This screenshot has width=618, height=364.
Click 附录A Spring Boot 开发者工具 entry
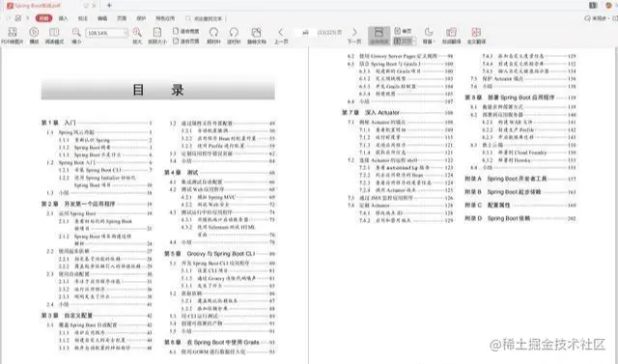(x=520, y=179)
